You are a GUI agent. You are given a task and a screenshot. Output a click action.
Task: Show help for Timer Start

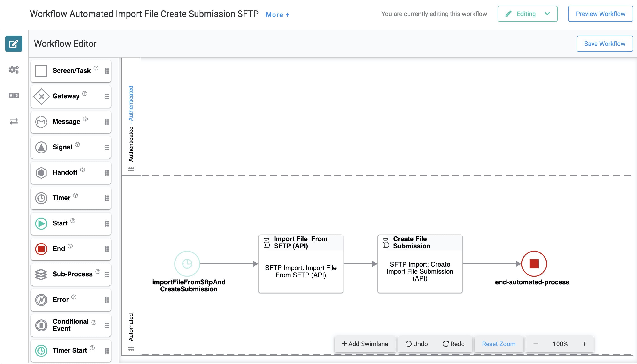tap(92, 348)
